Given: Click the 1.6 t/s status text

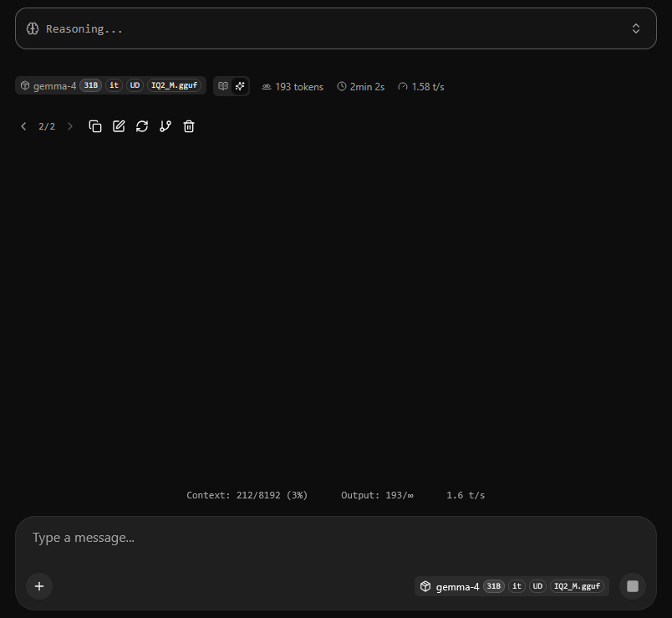Looking at the screenshot, I should pyautogui.click(x=466, y=495).
